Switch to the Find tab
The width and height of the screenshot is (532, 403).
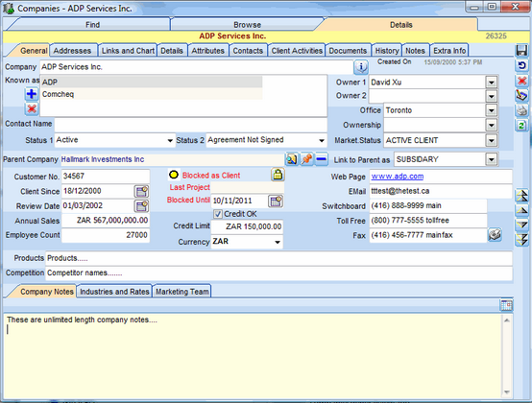92,24
